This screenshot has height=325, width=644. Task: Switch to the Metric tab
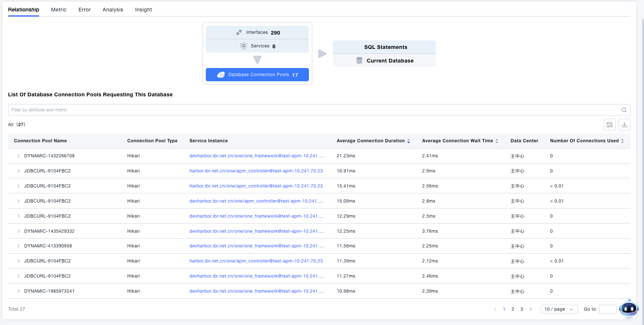(x=59, y=10)
